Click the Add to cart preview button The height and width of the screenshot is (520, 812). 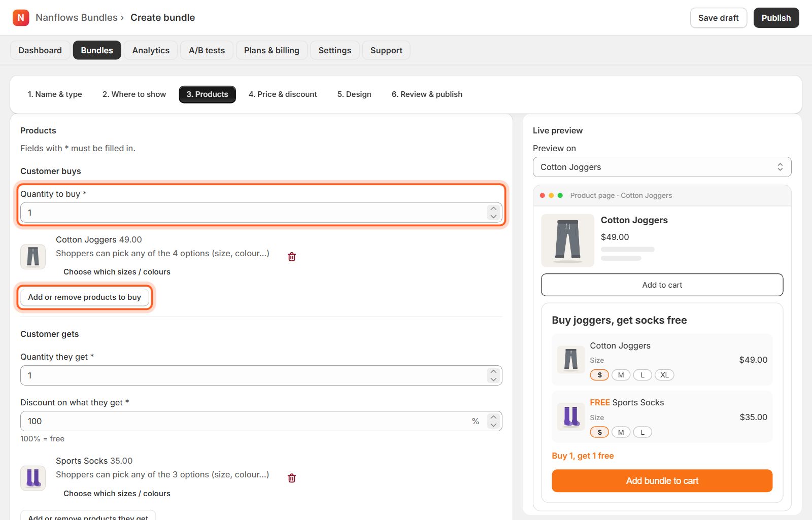[x=662, y=285]
